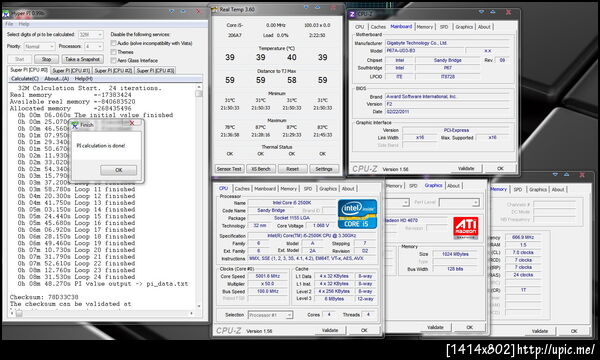600x360 pixels.
Task: Open Graphics tab in CPU-Z Mainboard window
Action: tap(464, 27)
